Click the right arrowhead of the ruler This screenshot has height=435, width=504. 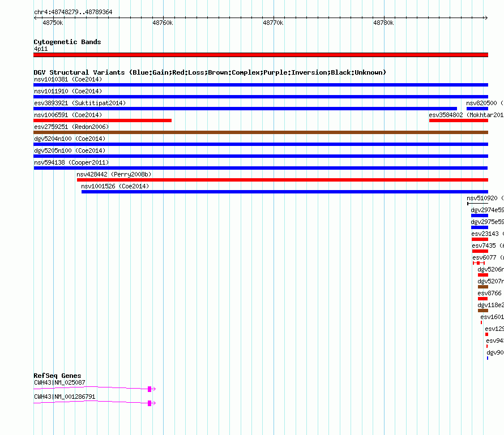point(486,18)
